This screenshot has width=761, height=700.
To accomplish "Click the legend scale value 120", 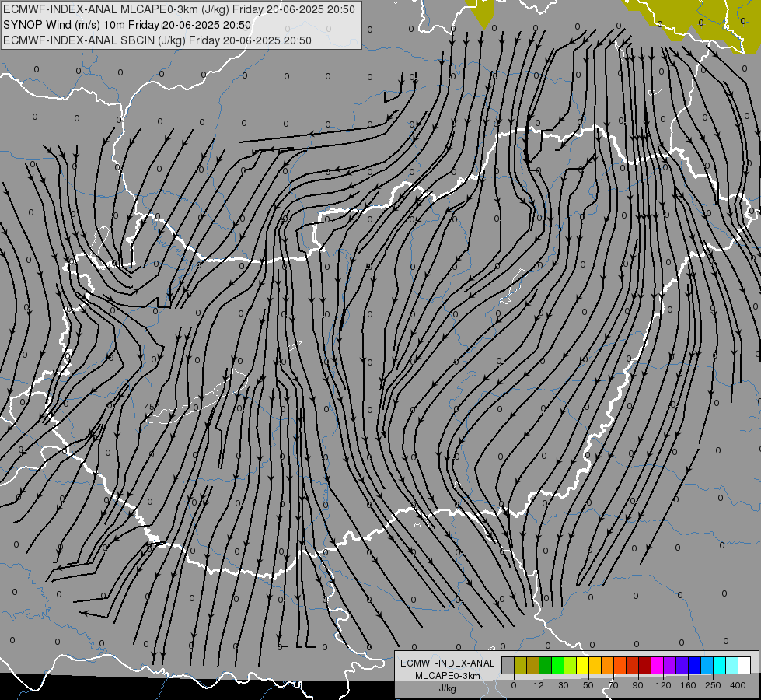I will [663, 685].
